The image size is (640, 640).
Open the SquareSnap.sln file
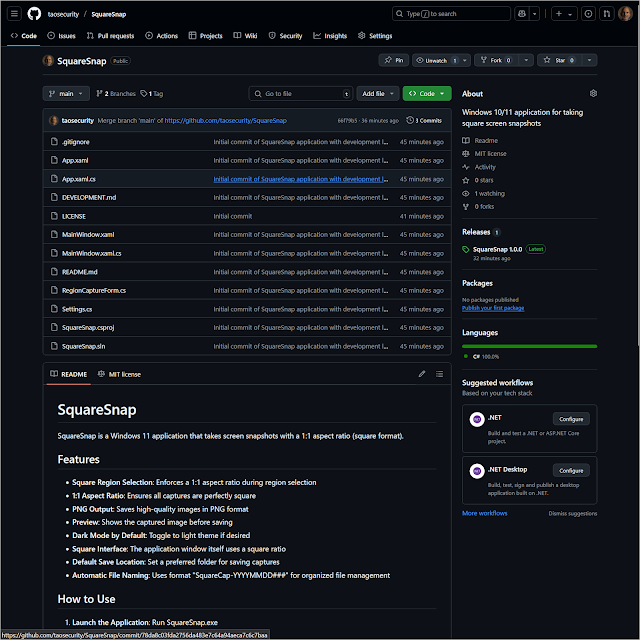[x=84, y=347]
